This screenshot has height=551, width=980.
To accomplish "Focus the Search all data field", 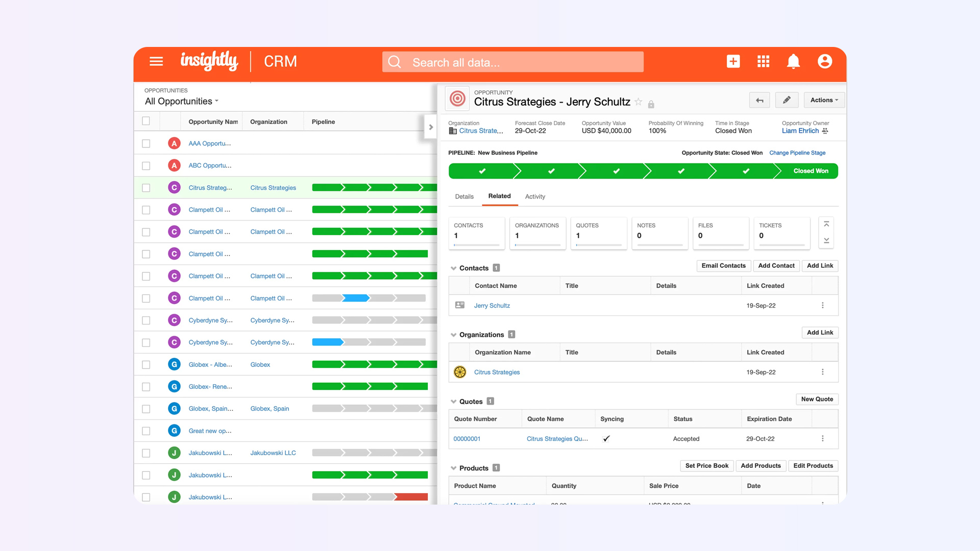I will coord(512,62).
